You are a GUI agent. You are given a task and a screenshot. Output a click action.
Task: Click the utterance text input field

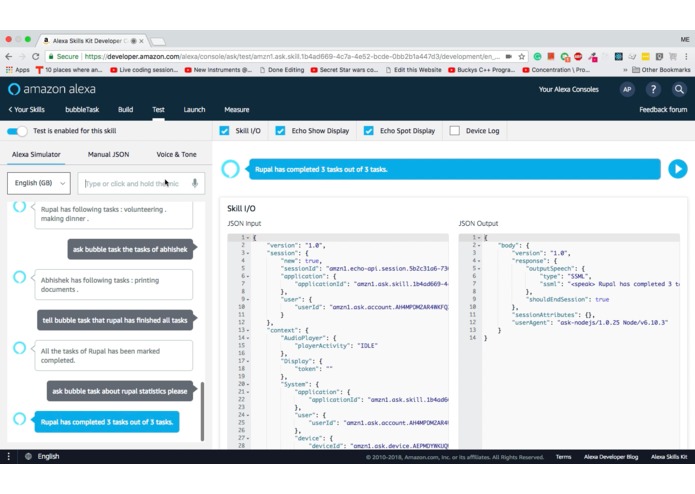click(x=135, y=183)
